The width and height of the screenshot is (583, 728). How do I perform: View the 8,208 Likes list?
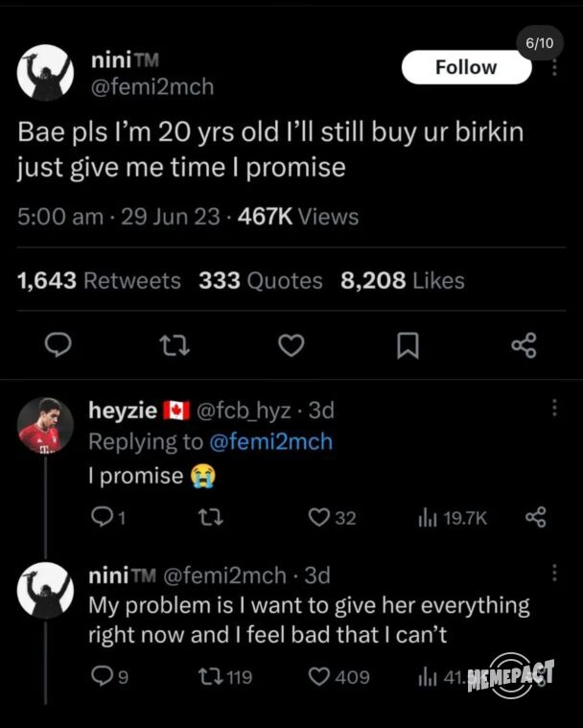coord(402,280)
